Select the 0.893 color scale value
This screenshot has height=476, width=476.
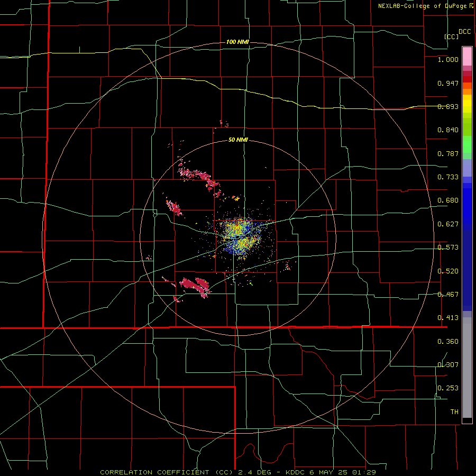[x=448, y=106]
